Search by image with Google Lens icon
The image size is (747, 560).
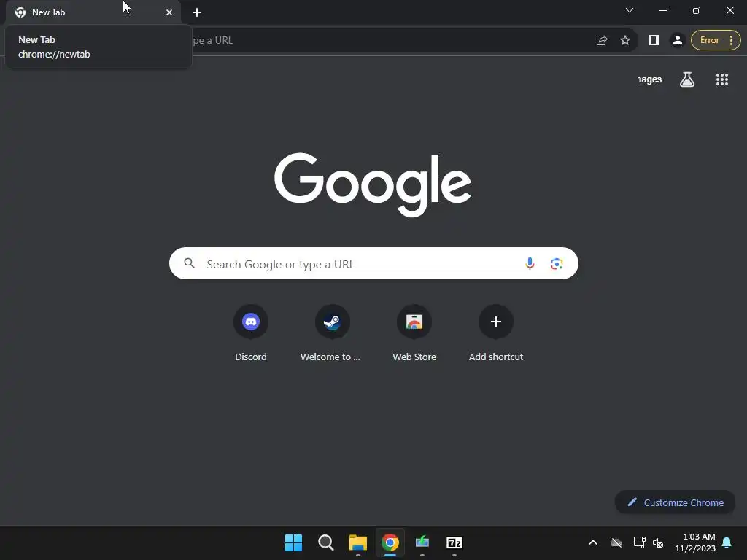click(x=557, y=263)
